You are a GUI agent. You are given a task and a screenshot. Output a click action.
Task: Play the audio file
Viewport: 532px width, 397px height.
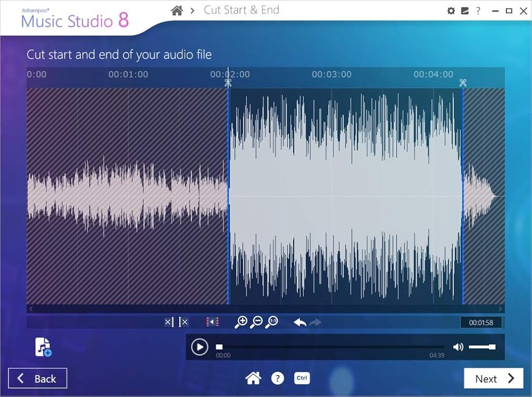(x=199, y=347)
